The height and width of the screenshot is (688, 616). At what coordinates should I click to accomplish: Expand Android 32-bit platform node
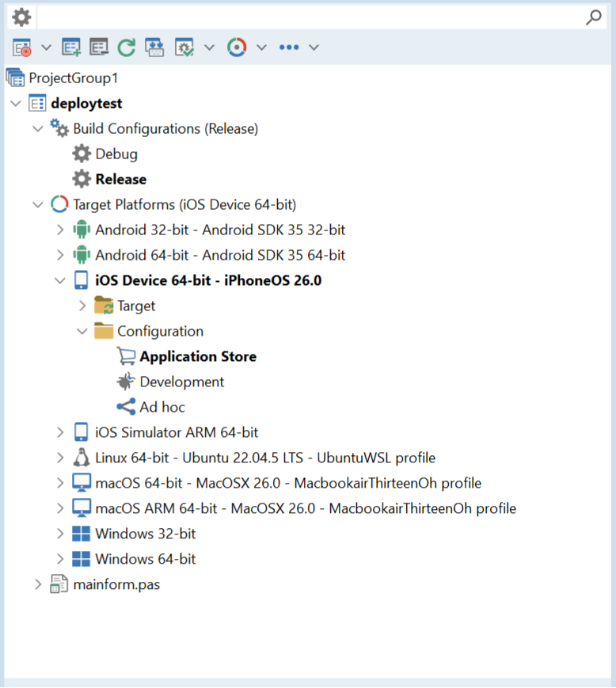[x=60, y=230]
